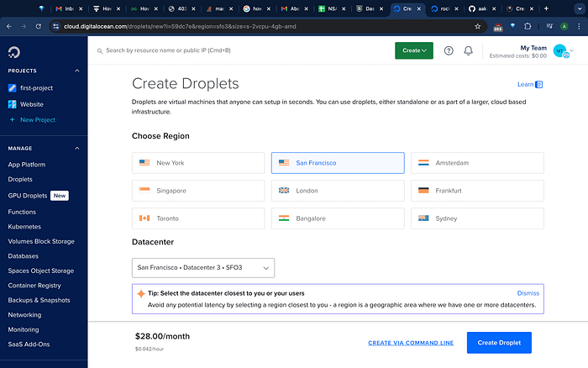Select the Sydney region

click(477, 218)
